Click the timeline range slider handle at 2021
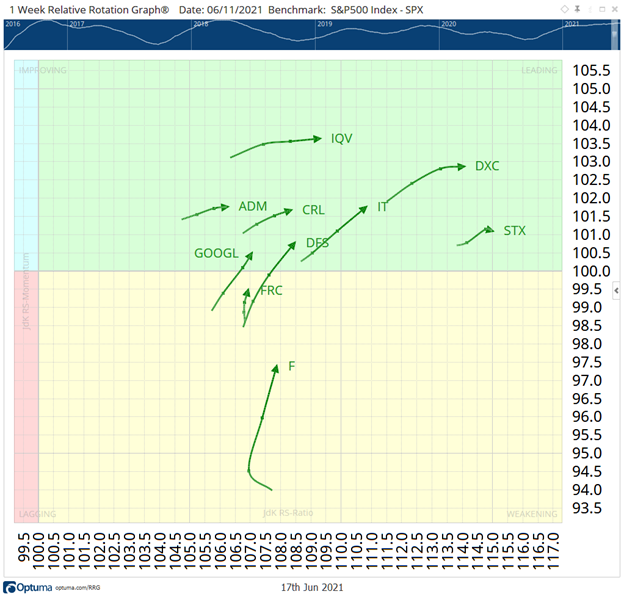This screenshot has width=624, height=597. coord(615,35)
